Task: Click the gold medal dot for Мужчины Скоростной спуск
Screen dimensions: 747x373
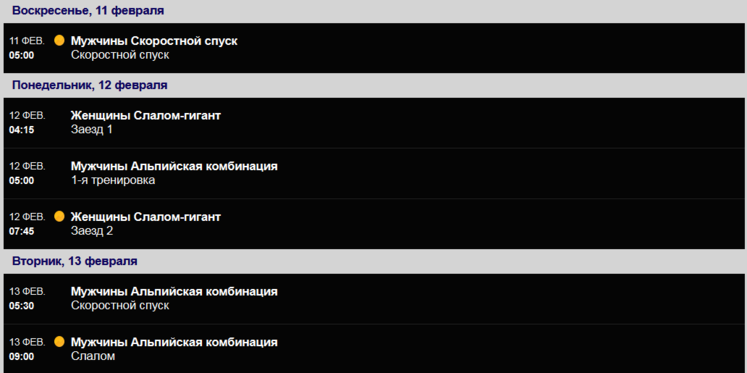Action: coord(59,40)
